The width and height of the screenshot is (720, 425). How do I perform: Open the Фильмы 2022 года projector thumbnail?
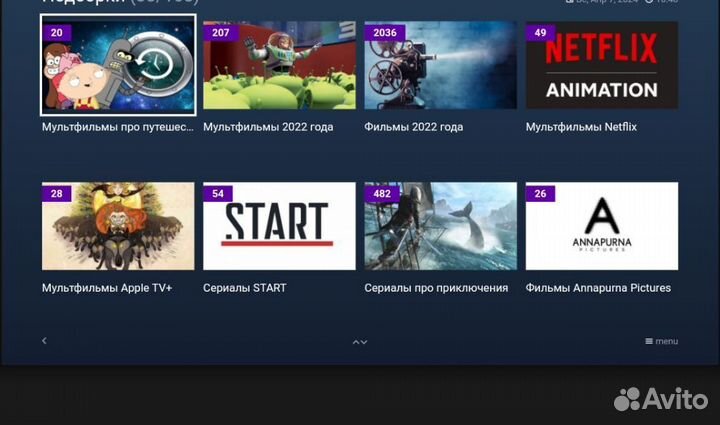pyautogui.click(x=440, y=65)
